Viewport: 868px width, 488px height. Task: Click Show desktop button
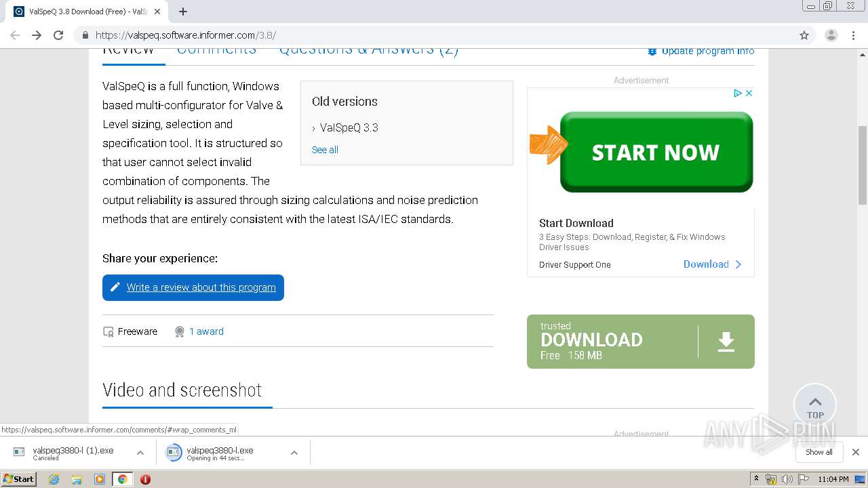pos(861,479)
